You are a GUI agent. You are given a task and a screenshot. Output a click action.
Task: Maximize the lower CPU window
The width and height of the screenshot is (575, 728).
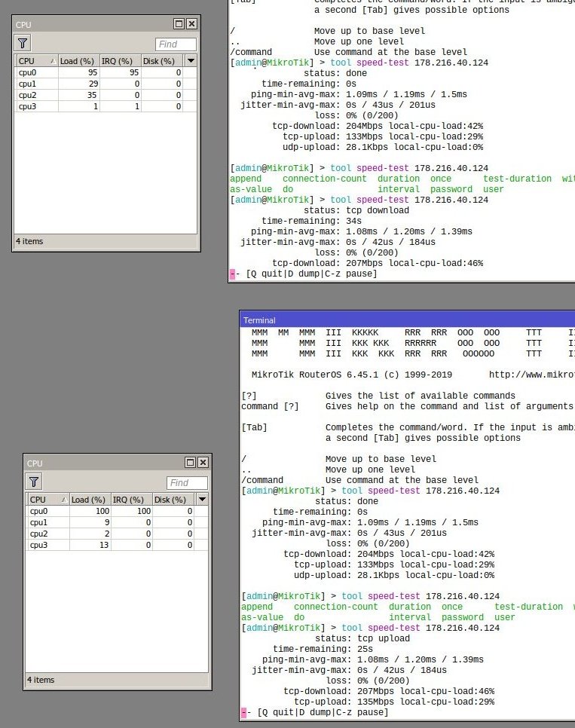point(190,463)
